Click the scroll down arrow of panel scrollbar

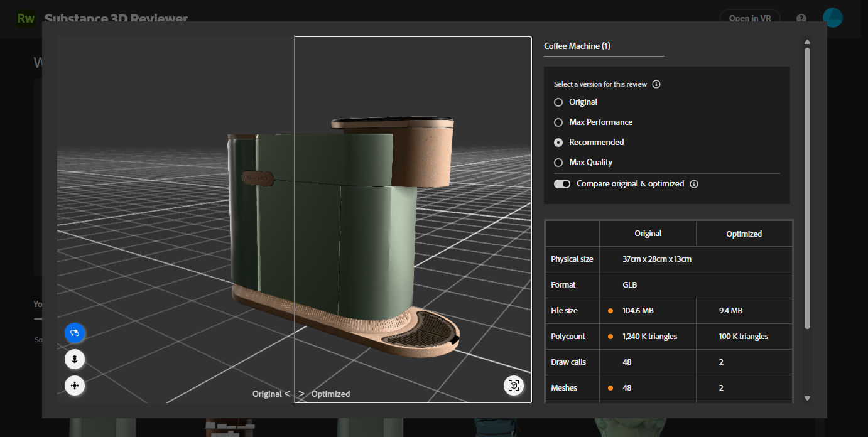[x=808, y=398]
